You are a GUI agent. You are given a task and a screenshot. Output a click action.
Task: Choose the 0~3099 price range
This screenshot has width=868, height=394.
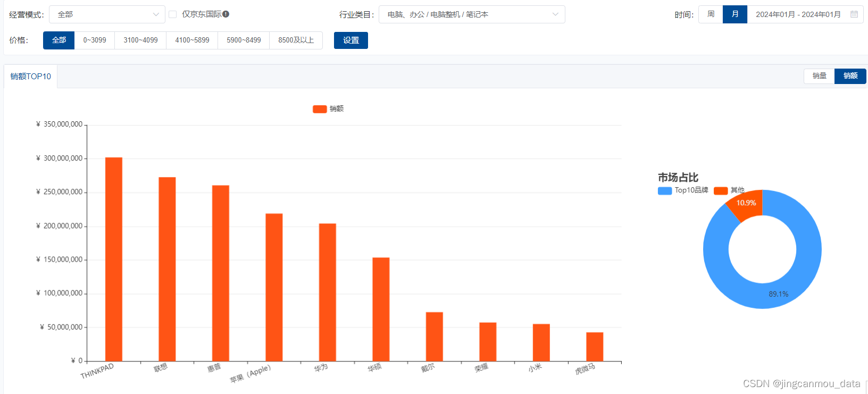point(95,40)
